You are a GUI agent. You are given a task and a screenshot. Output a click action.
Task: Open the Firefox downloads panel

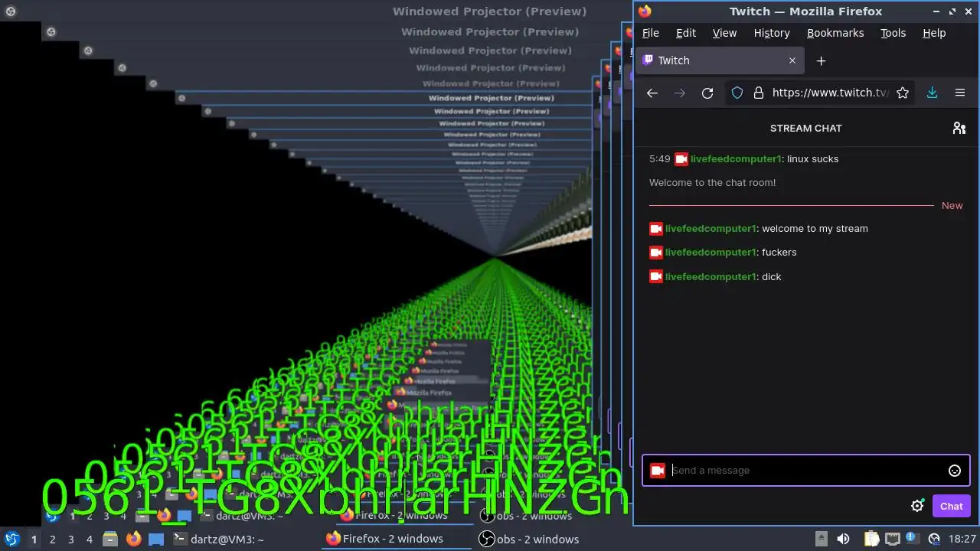pyautogui.click(x=932, y=93)
